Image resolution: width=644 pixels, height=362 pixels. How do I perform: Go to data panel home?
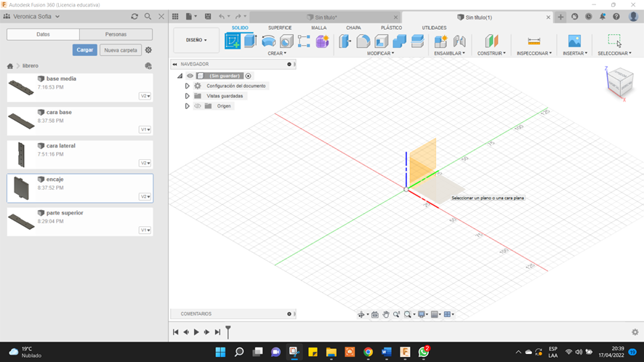point(10,65)
